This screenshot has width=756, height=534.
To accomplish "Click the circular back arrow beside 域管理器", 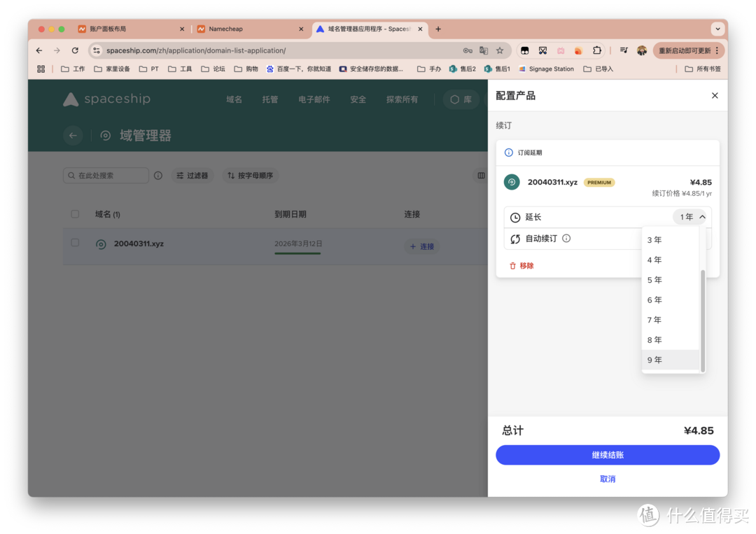I will tap(73, 135).
